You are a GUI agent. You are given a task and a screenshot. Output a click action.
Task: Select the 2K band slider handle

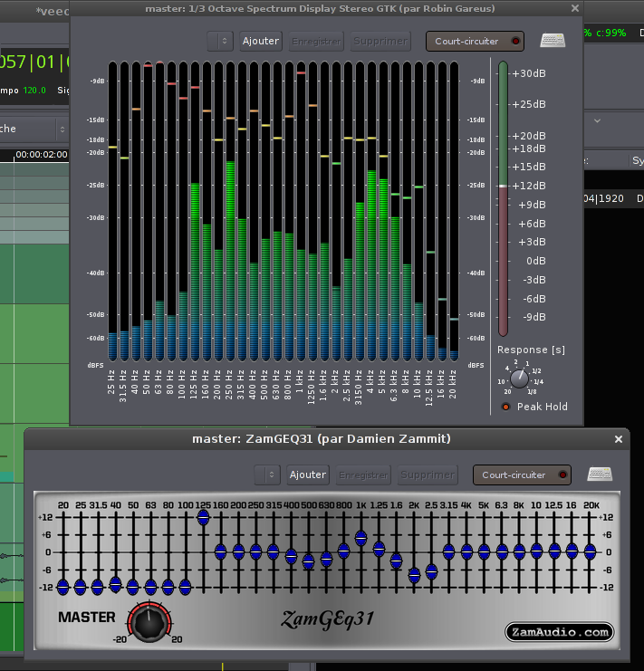coord(414,574)
